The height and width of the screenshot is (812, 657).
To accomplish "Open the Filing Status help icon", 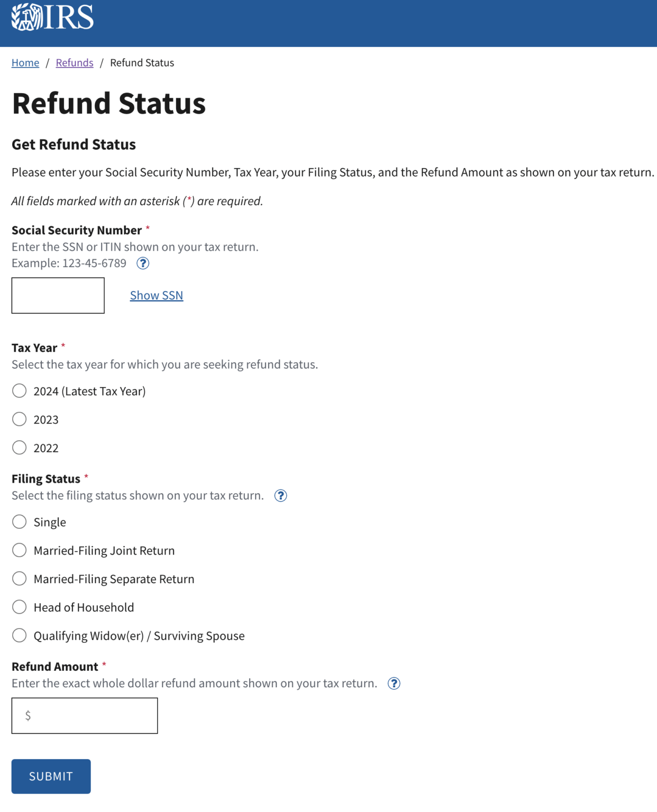I will pyautogui.click(x=281, y=495).
